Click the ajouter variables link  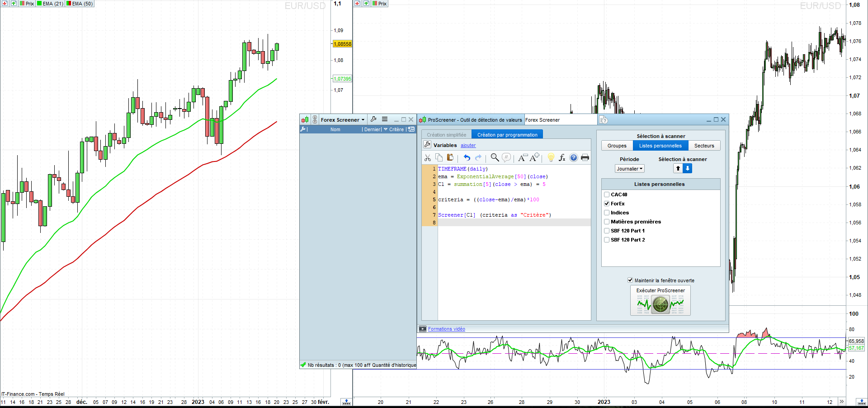pos(468,145)
